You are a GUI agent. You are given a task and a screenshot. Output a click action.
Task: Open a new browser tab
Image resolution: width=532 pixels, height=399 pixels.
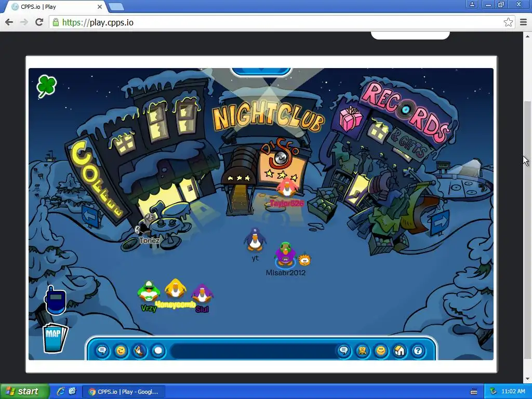click(x=117, y=7)
